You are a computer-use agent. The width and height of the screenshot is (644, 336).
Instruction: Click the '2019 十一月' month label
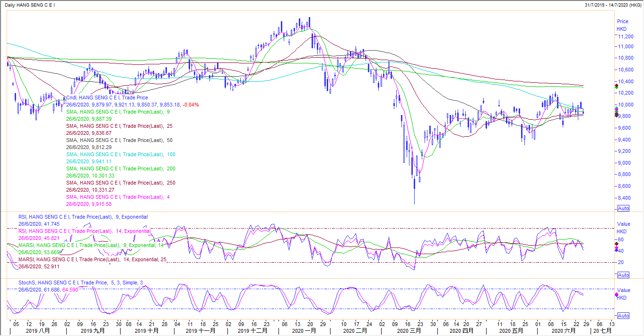201,331
